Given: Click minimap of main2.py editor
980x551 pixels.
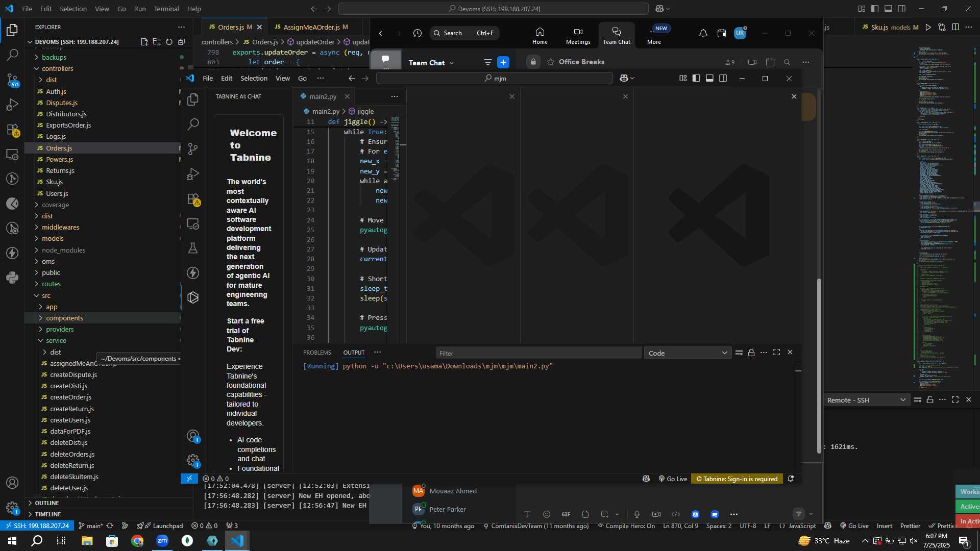Looking at the screenshot, I should (396, 148).
